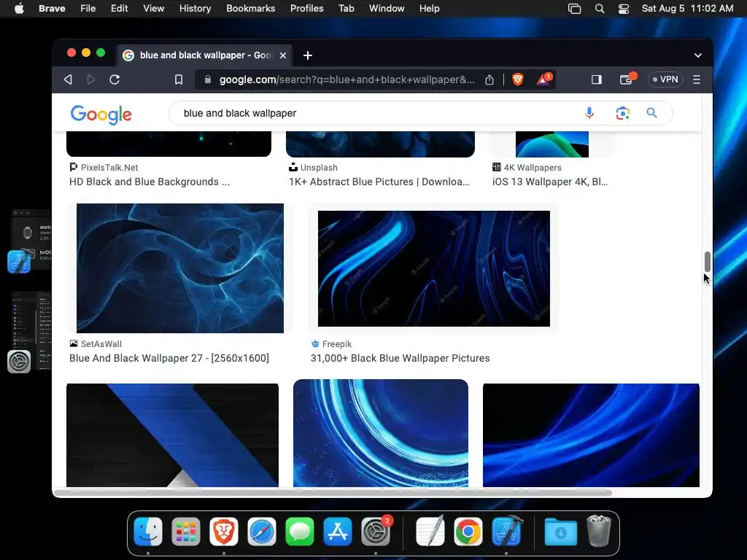This screenshot has height=560, width=747.
Task: Open 31,000+ Black Blue Wallpaper Pictures link
Action: tap(400, 358)
